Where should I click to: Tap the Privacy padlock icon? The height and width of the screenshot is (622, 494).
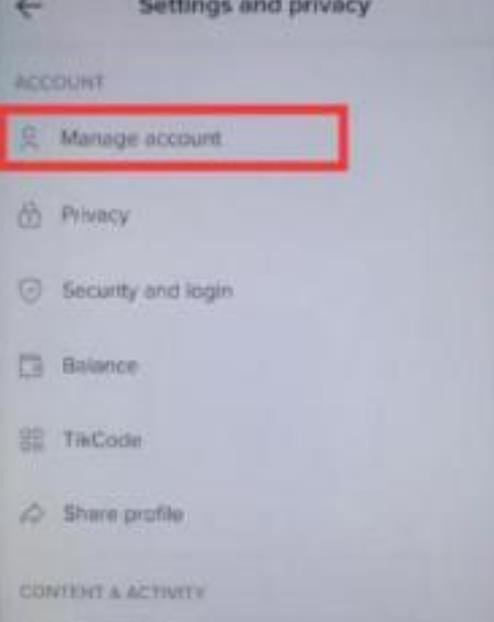(29, 215)
